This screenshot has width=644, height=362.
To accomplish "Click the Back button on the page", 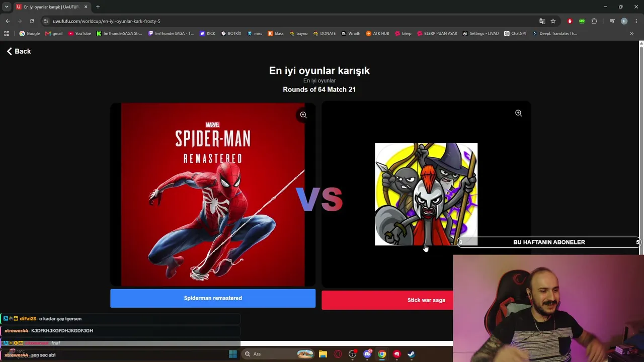I will (19, 51).
